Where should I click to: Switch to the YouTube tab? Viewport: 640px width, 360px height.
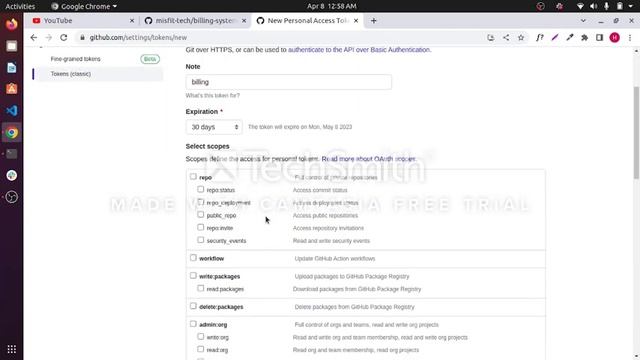point(82,21)
